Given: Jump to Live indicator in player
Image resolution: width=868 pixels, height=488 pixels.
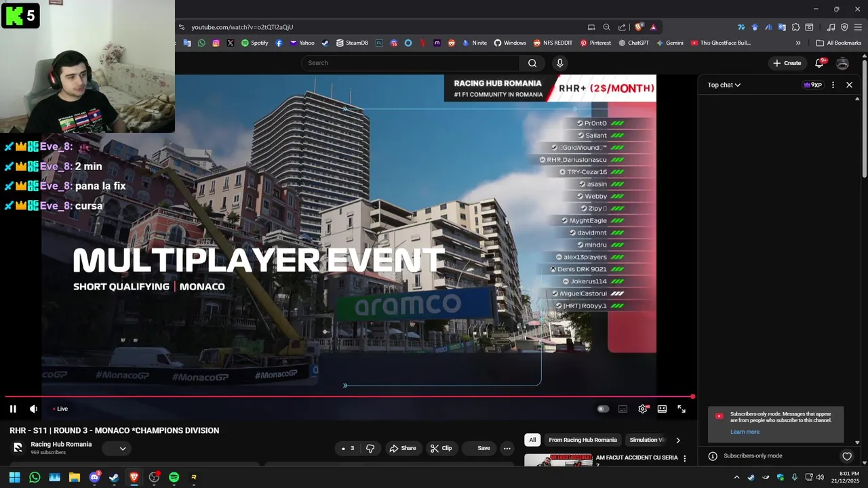Looking at the screenshot, I should (x=60, y=409).
